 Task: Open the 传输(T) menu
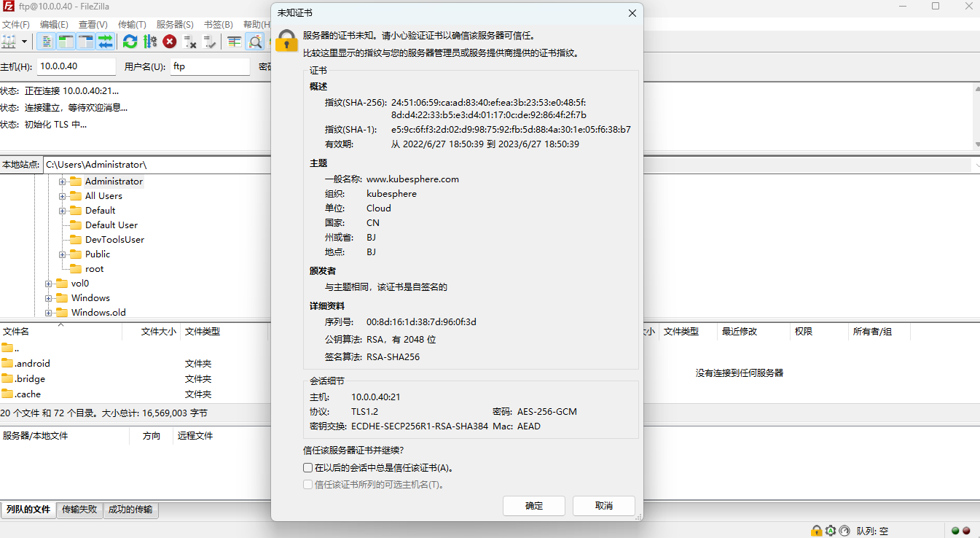click(x=132, y=24)
